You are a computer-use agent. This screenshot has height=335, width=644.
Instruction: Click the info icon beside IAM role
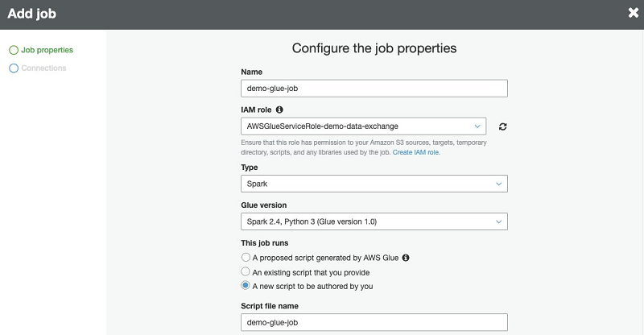click(x=279, y=109)
